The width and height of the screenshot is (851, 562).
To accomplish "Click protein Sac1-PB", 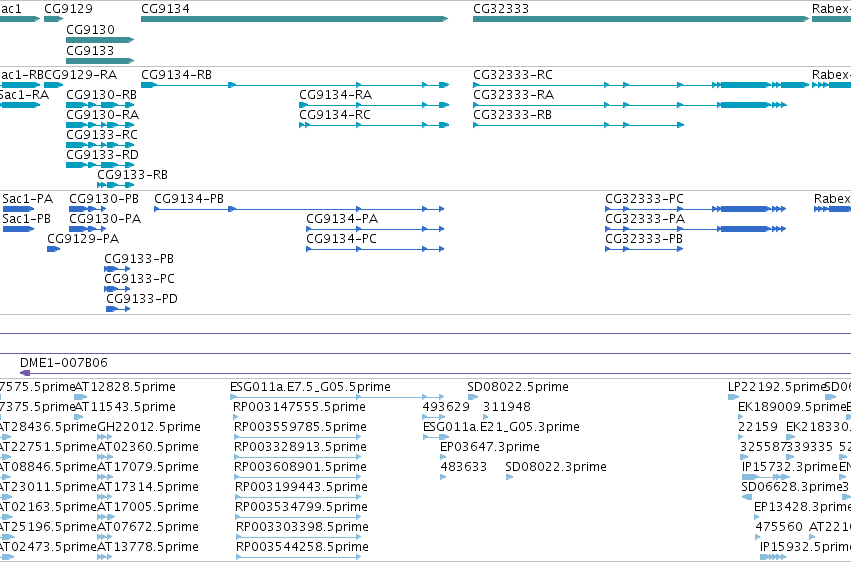I will [27, 219].
